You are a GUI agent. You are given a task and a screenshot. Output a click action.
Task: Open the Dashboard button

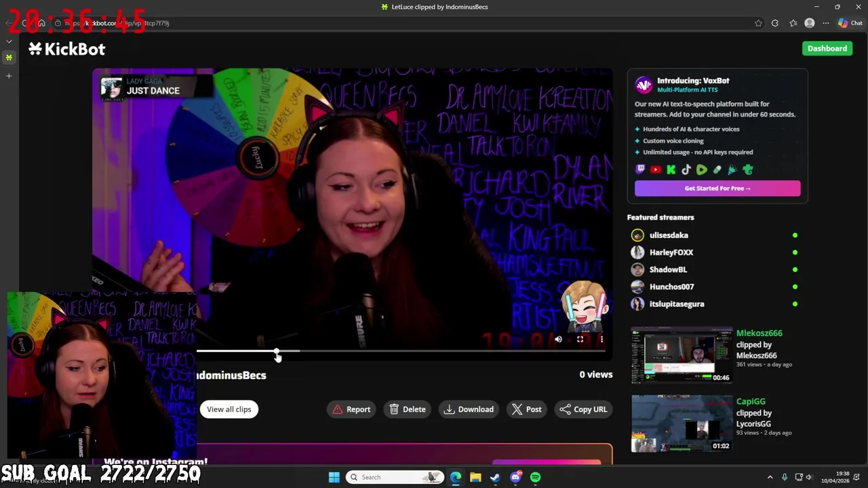coord(827,48)
